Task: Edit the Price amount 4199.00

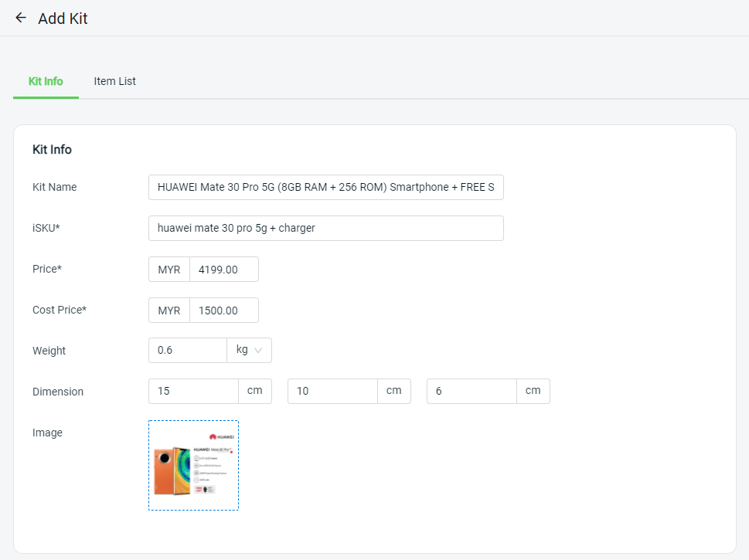Action: 224,270
